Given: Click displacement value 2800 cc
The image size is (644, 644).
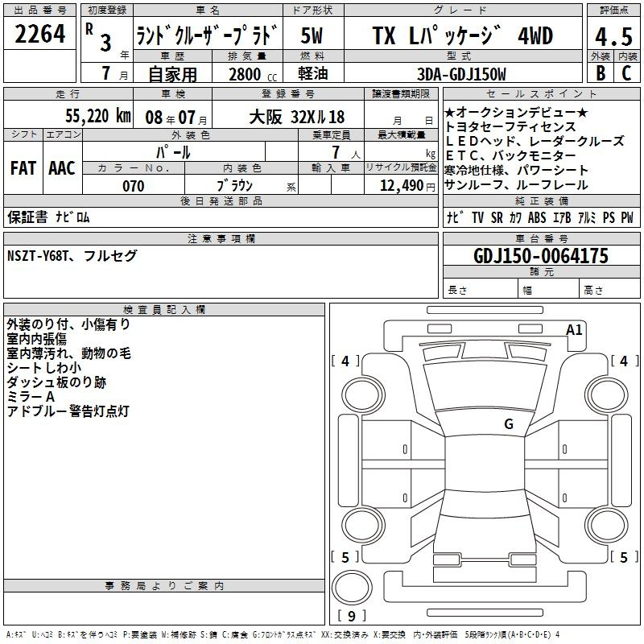Looking at the screenshot, I should coord(253,74).
